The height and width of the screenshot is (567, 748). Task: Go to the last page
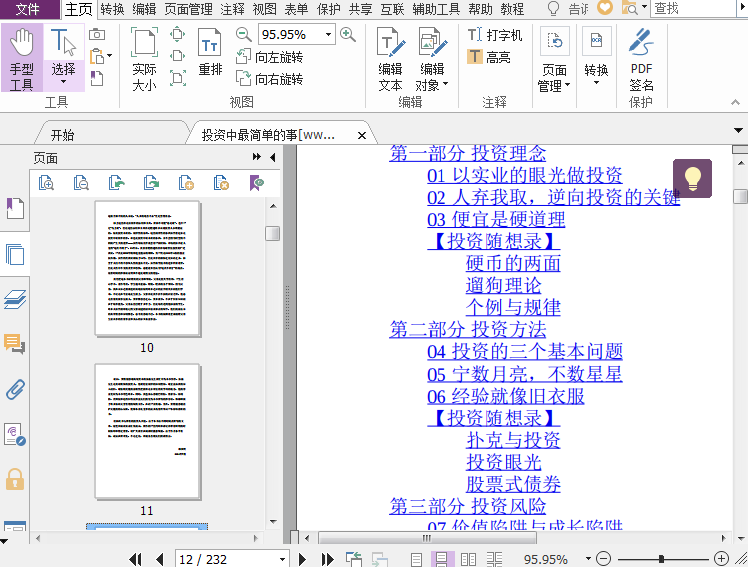pyautogui.click(x=327, y=559)
